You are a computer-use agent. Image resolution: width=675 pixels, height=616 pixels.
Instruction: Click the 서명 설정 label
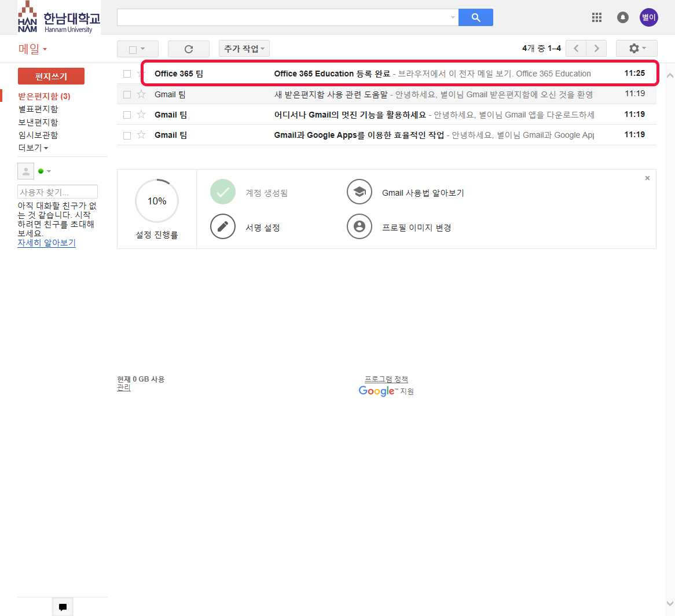pos(263,228)
